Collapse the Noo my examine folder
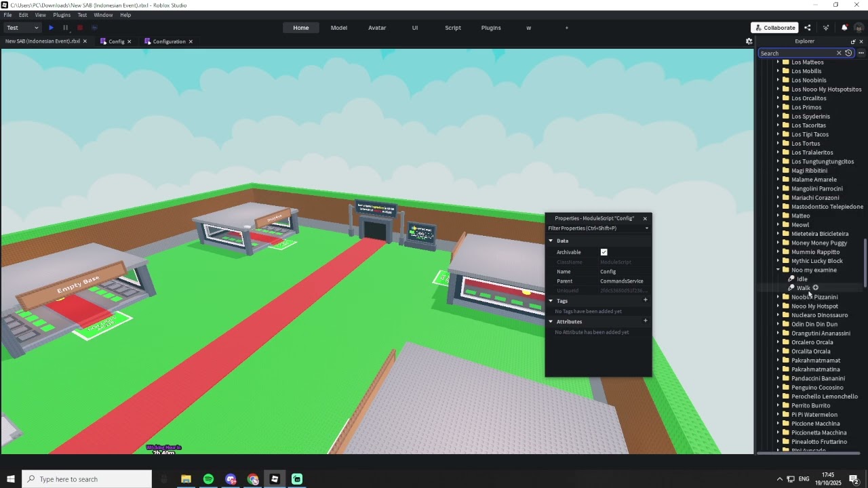Image resolution: width=868 pixels, height=488 pixels. 778,270
